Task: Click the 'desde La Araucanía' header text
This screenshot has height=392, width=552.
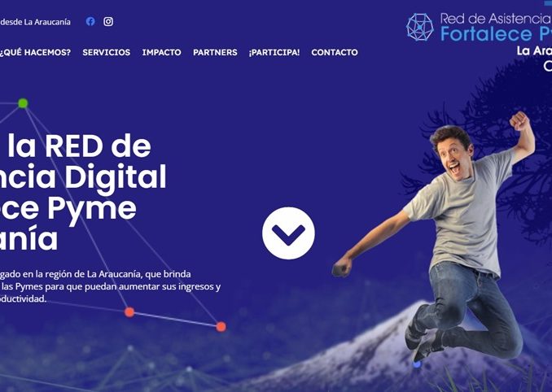Action: pos(35,22)
